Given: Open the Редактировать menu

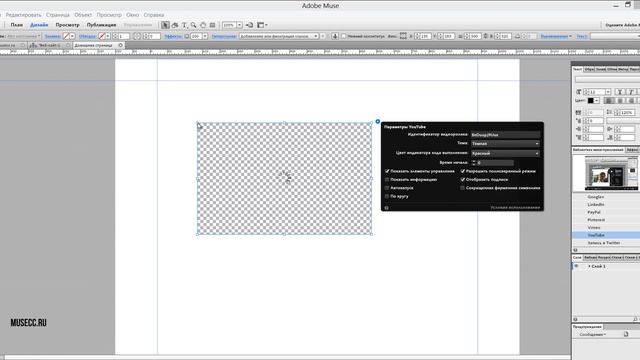Looking at the screenshot, I should tap(23, 15).
